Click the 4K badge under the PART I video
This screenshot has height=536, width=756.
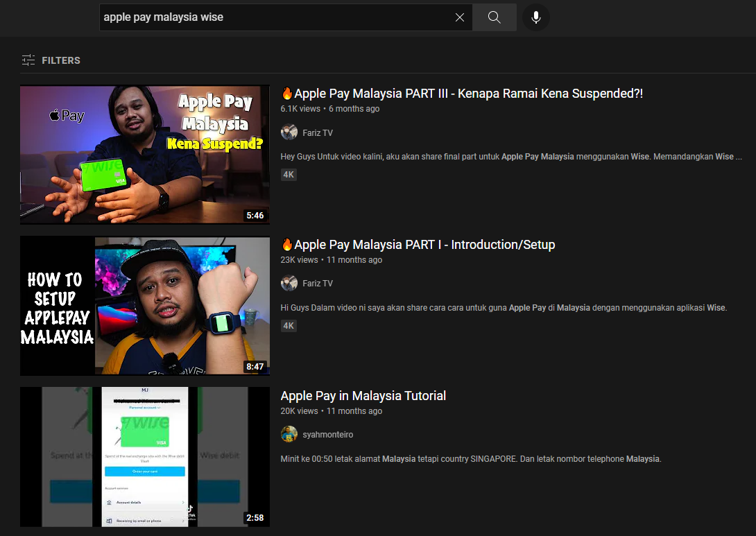[x=289, y=325]
